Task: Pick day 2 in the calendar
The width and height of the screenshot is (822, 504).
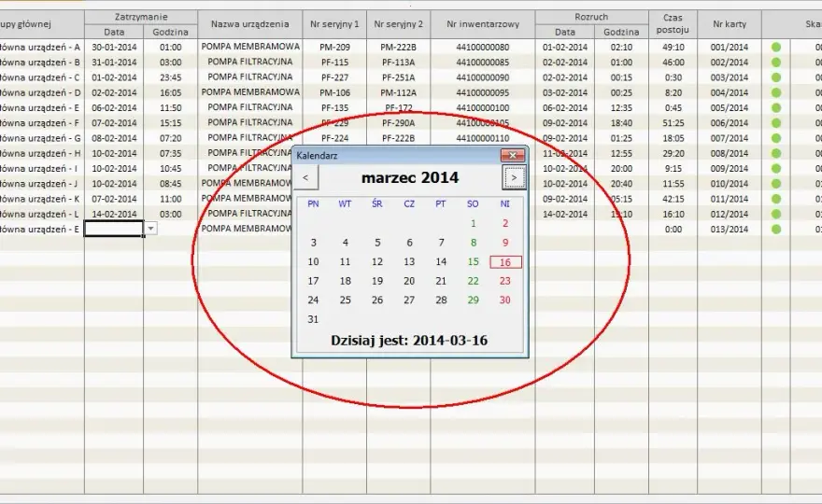Action: tap(505, 224)
